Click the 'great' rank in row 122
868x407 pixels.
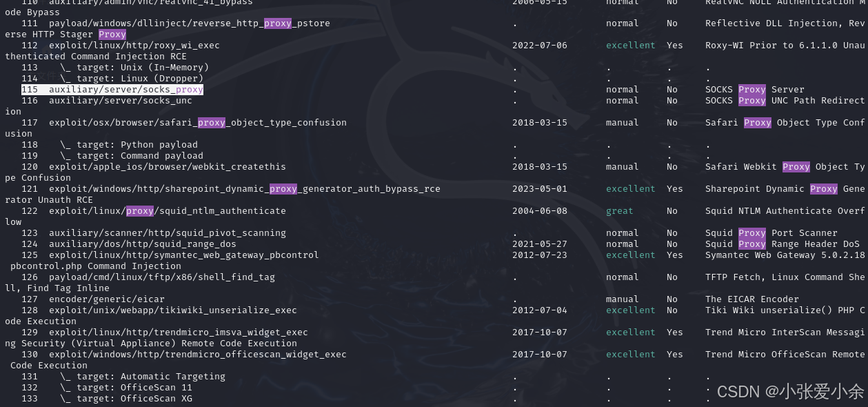point(620,211)
